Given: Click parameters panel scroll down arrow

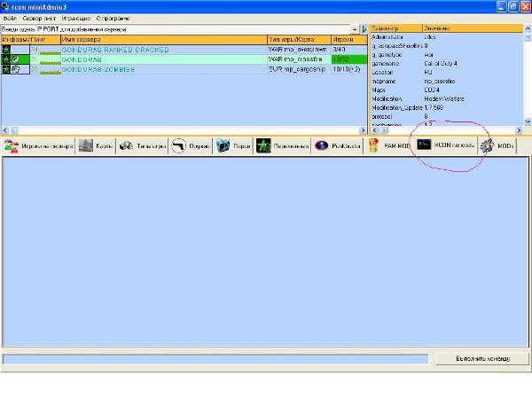Looking at the screenshot, I should (x=528, y=121).
